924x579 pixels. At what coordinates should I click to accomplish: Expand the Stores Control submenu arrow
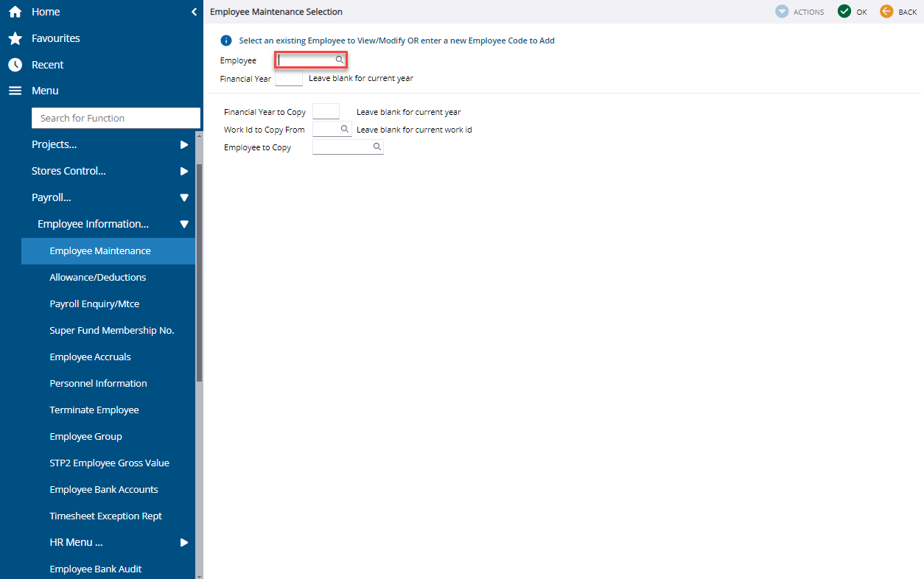pos(184,171)
